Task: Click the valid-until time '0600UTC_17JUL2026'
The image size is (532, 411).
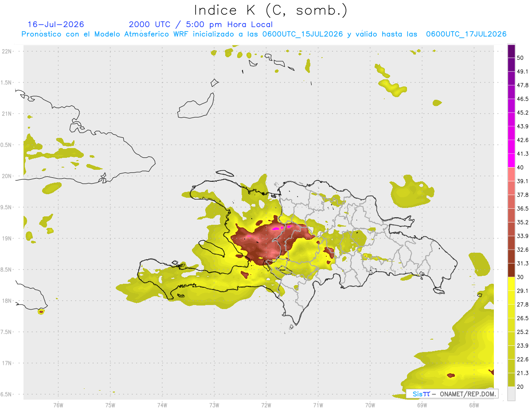Action: (466, 34)
